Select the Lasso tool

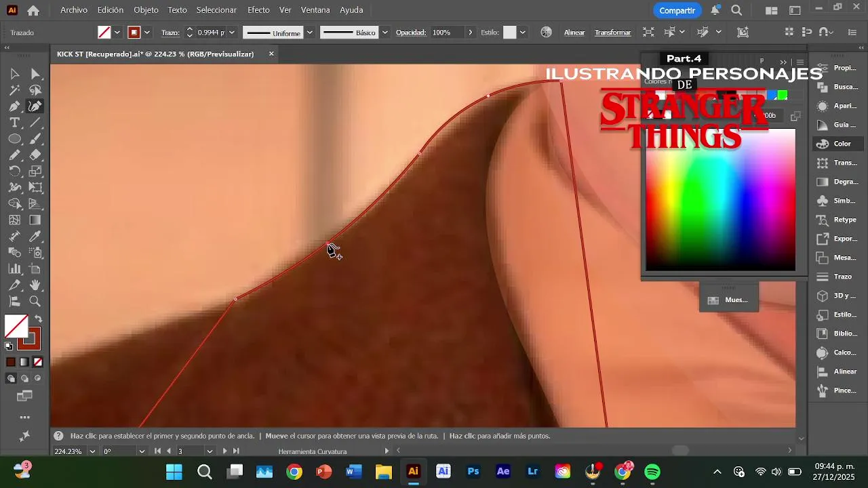tap(35, 90)
